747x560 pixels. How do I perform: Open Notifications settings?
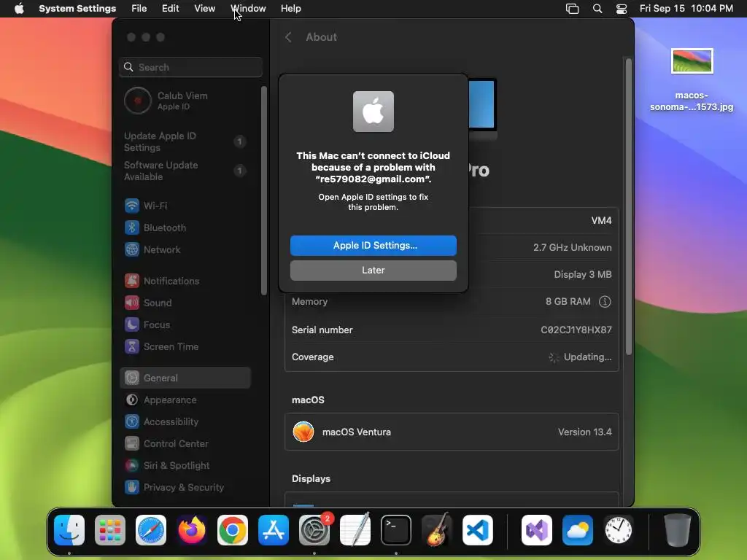pos(186,281)
